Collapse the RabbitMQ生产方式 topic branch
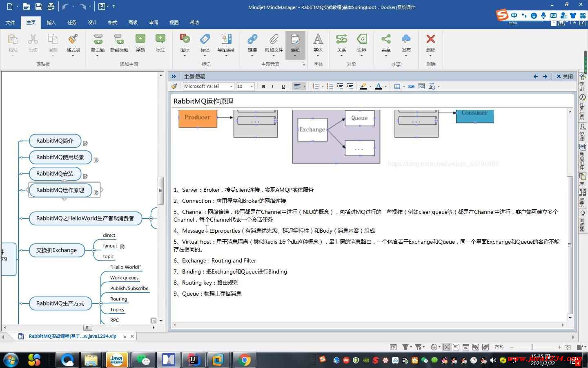 [x=100, y=303]
